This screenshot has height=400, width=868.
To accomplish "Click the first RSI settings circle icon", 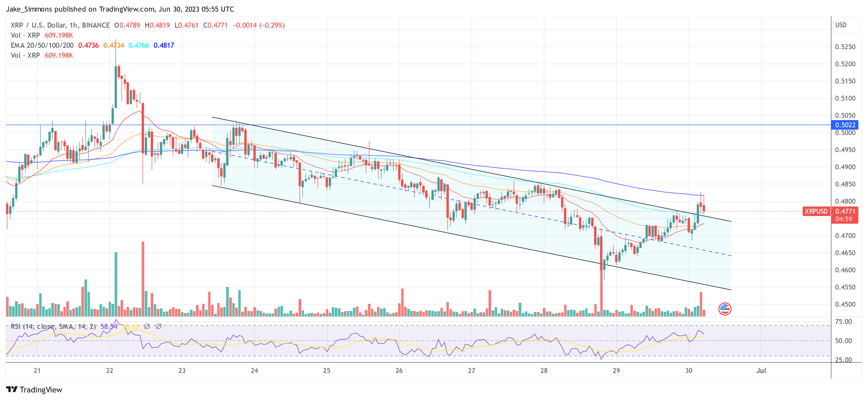I will (147, 326).
